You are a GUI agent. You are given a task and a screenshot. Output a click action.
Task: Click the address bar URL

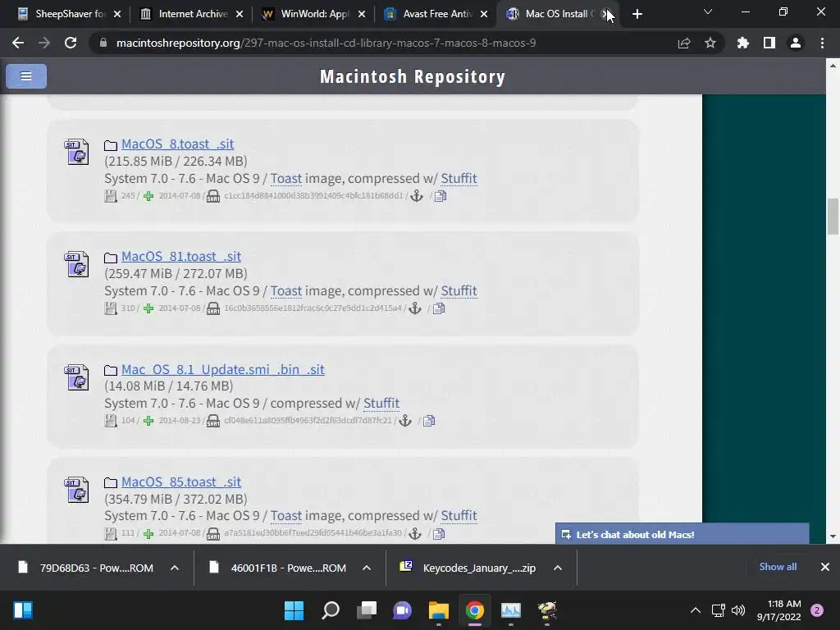pos(326,43)
